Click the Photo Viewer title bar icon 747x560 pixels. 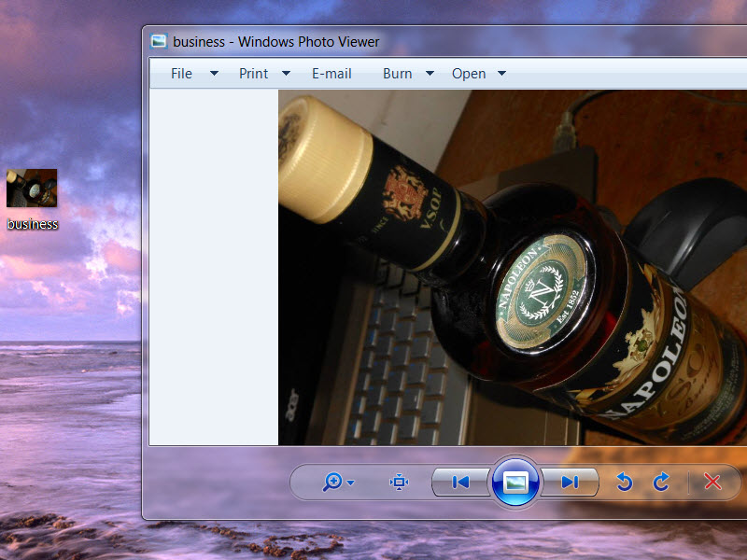tap(159, 41)
